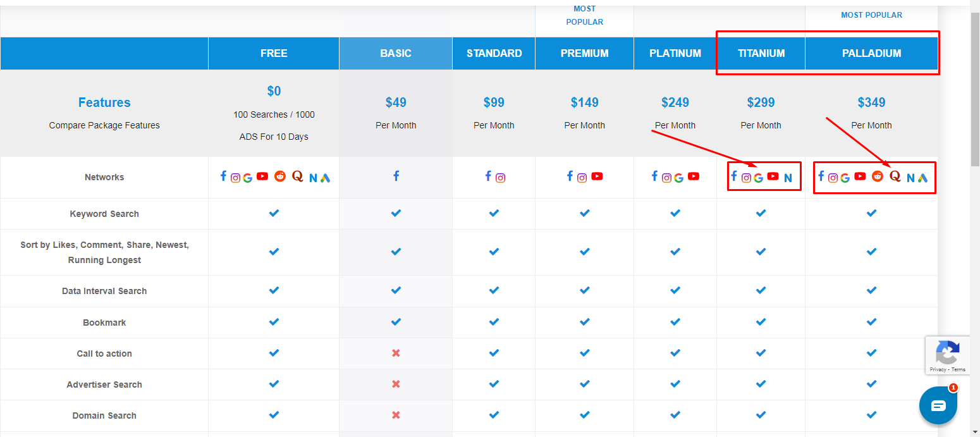980x437 pixels.
Task: Click the Features heading text
Action: click(x=104, y=102)
